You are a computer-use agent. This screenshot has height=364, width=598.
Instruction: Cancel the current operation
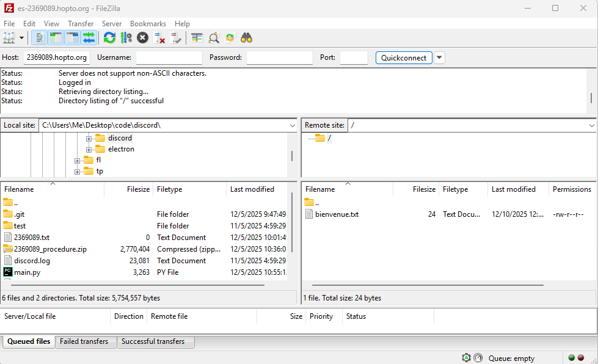(x=142, y=38)
